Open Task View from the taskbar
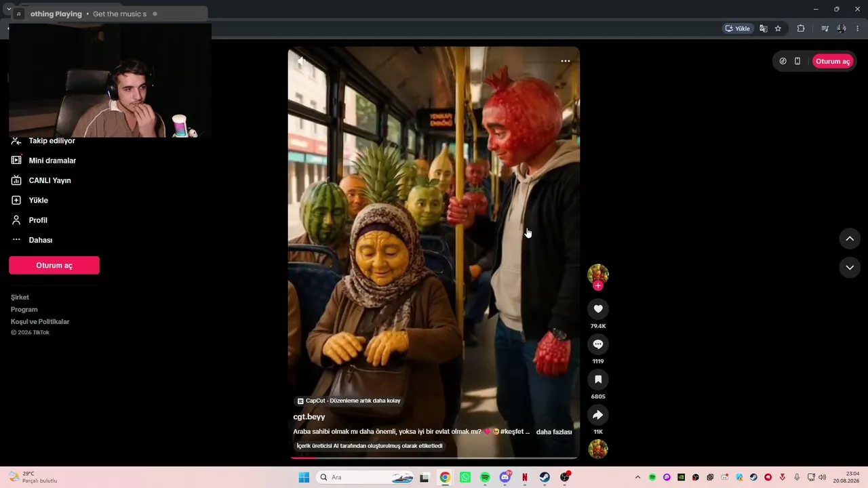 [x=425, y=477]
